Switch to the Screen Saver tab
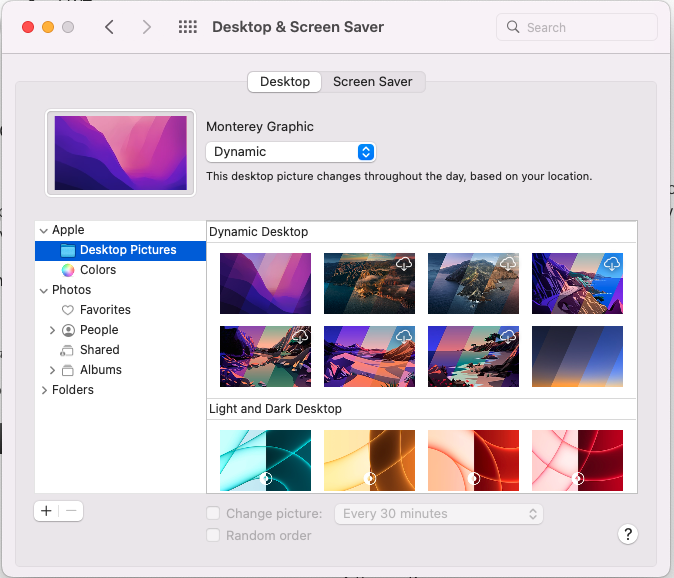The image size is (674, 578). 373,82
